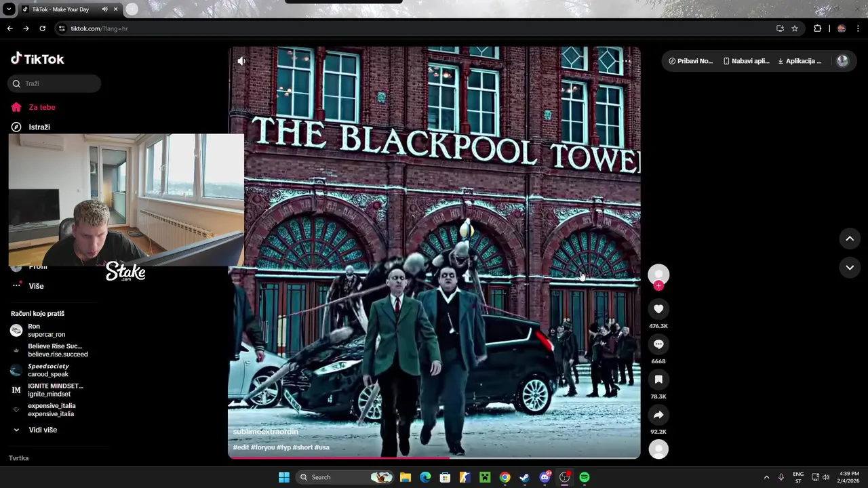The height and width of the screenshot is (488, 868).
Task: Launch Microsoft Edge from the taskbar
Action: (x=425, y=477)
